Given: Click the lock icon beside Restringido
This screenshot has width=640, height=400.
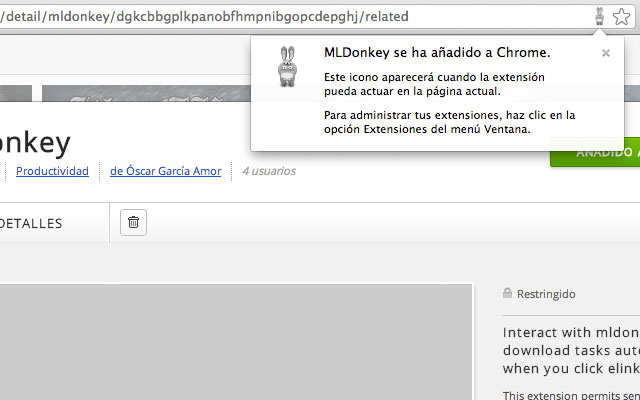Looking at the screenshot, I should [507, 293].
